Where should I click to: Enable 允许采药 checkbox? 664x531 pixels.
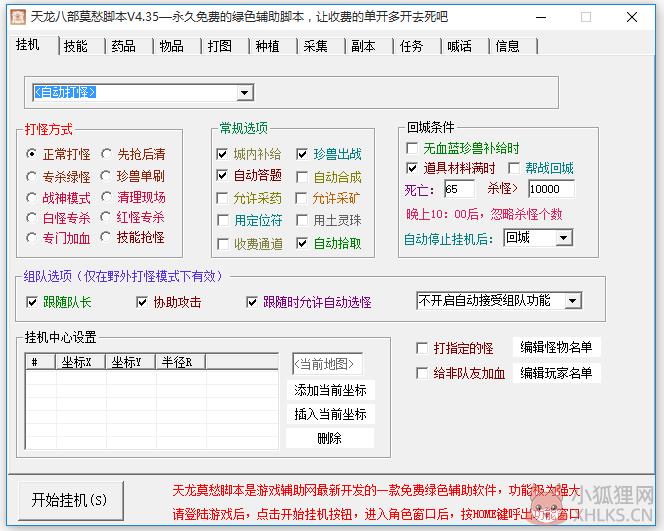[x=222, y=198]
